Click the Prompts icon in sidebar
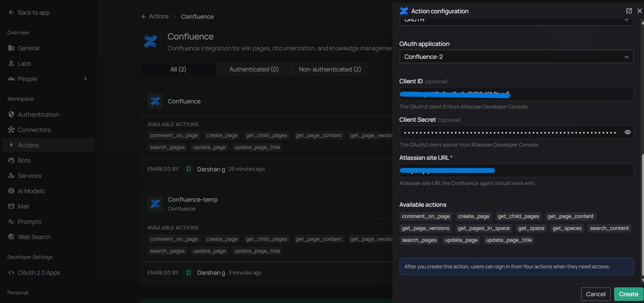The height and width of the screenshot is (303, 644). click(11, 221)
